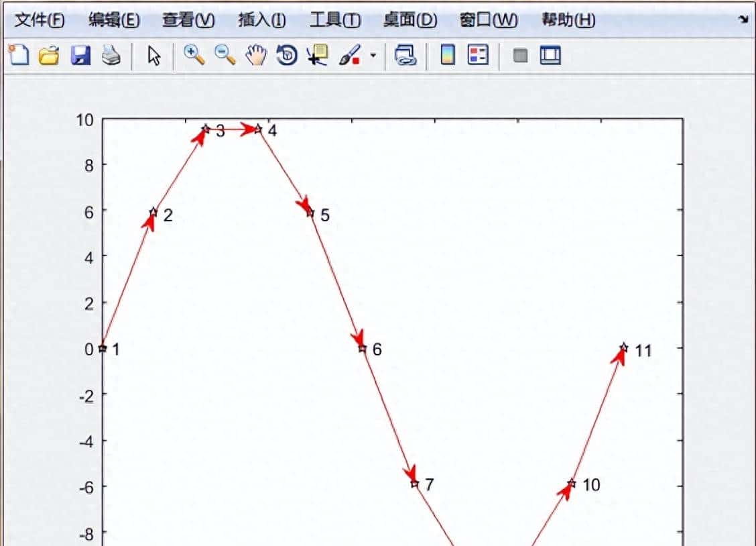
Task: Select the Zoom In magnifier tool
Action: (x=194, y=56)
